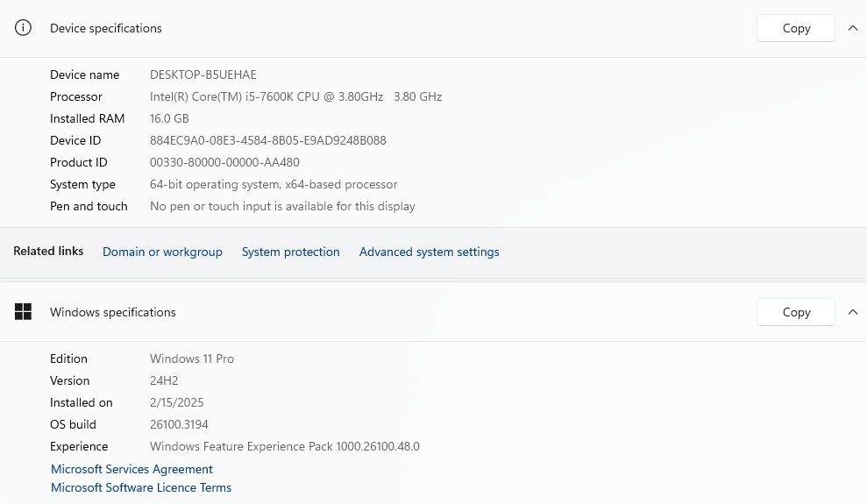The width and height of the screenshot is (867, 504).
Task: Click the Installed on label
Action: pyautogui.click(x=82, y=403)
